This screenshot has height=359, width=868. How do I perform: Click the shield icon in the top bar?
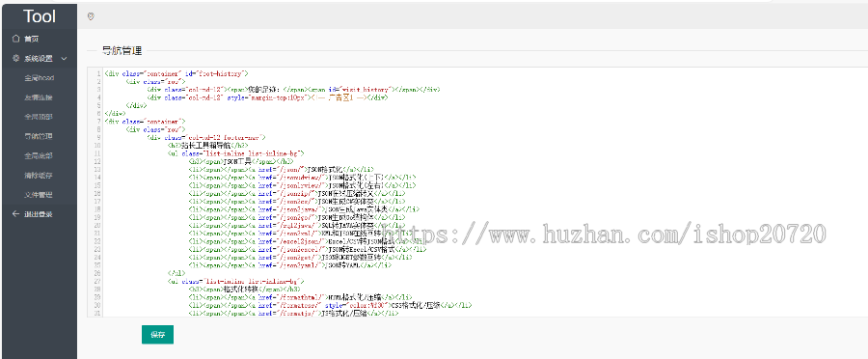(91, 17)
